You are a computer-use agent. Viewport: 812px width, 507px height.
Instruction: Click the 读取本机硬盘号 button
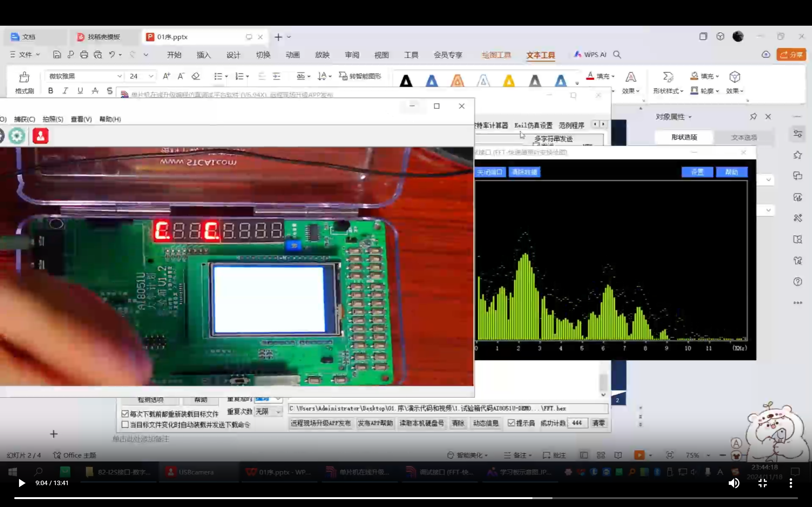pos(422,423)
